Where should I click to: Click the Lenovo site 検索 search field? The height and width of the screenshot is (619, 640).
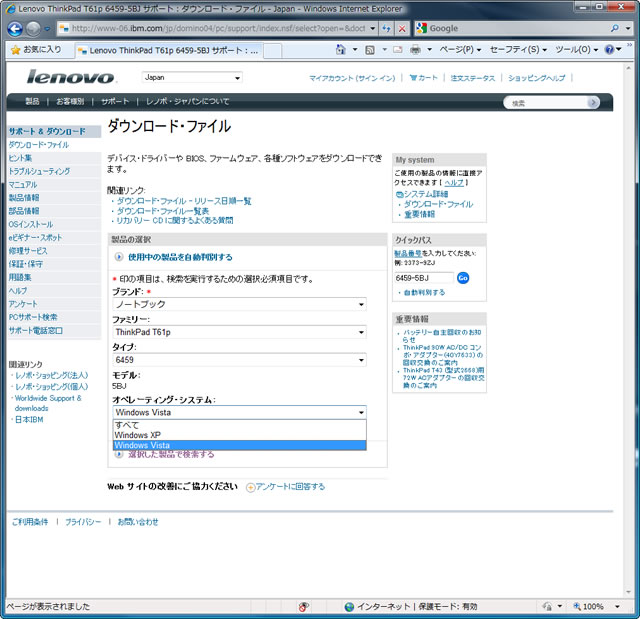click(546, 103)
